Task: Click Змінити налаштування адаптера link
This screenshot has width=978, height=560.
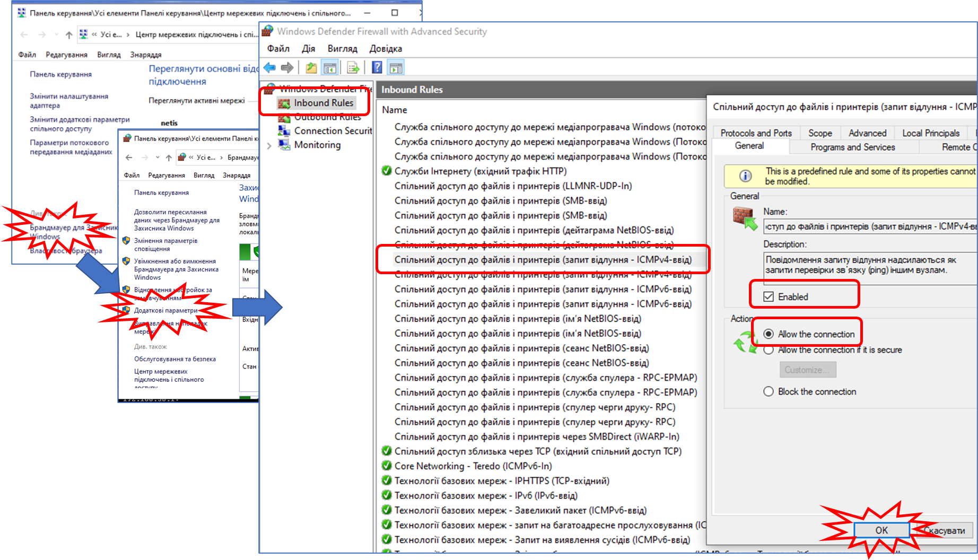Action: click(x=69, y=101)
